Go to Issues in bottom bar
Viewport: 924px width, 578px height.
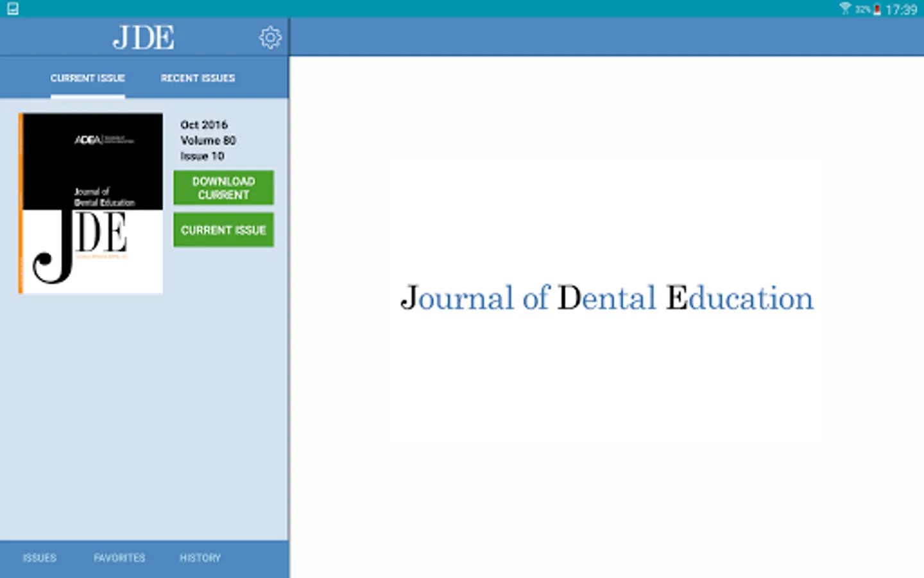[x=40, y=558]
